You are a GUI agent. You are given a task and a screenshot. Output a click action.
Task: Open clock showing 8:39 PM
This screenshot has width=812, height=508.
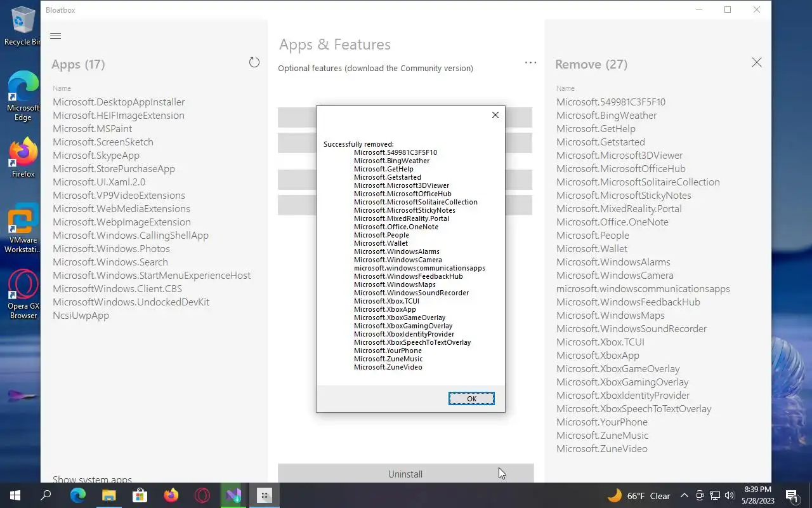point(757,495)
